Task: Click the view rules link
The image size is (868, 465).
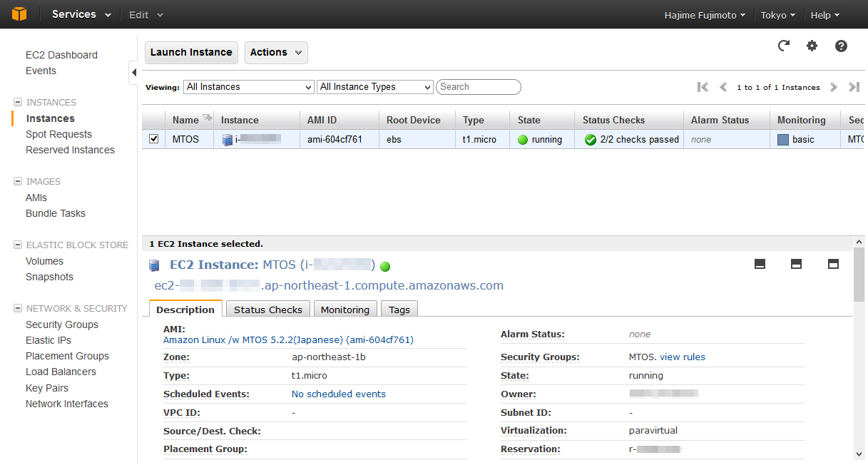Action: click(x=683, y=357)
